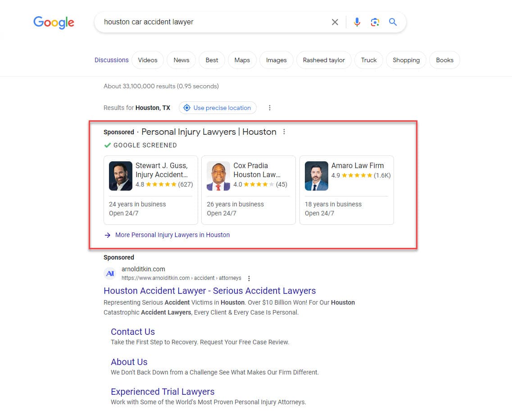
Task: Click the Amaro Law Firm card photo
Action: pos(316,176)
